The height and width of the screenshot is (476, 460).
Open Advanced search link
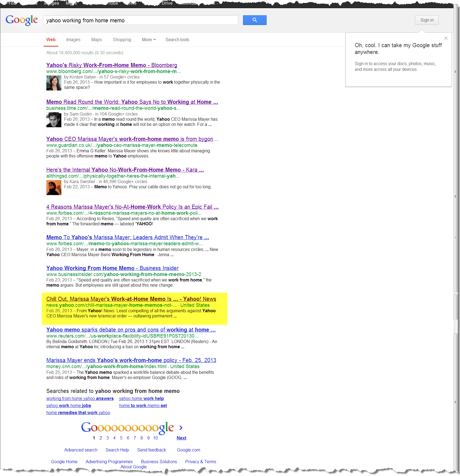81,450
